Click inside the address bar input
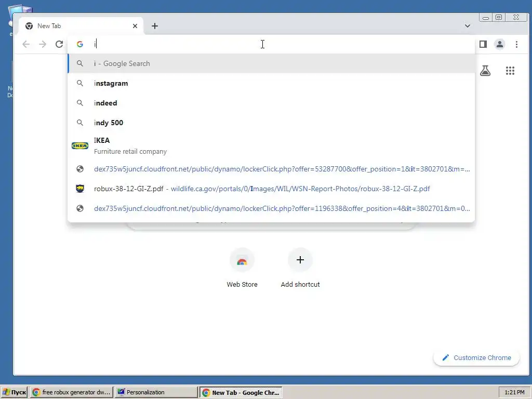Image resolution: width=532 pixels, height=399 pixels. (x=271, y=44)
